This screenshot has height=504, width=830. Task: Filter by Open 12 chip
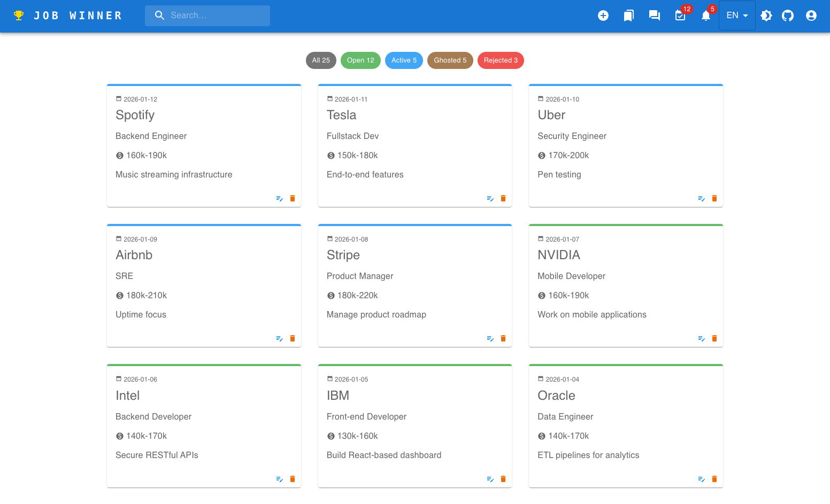click(360, 60)
